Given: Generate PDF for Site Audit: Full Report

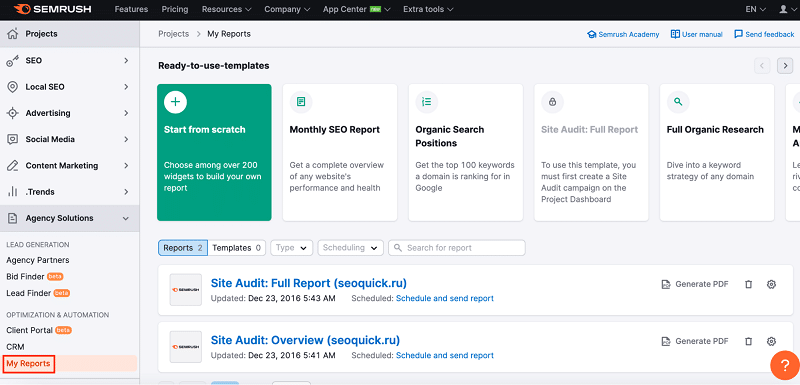Looking at the screenshot, I should [x=695, y=284].
